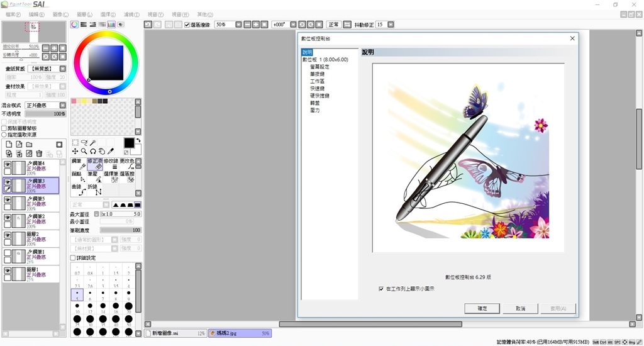Image resolution: width=644 pixels, height=346 pixels.
Task: Expand the 抖動修正 stabilizer value dropdown
Action: (391, 25)
